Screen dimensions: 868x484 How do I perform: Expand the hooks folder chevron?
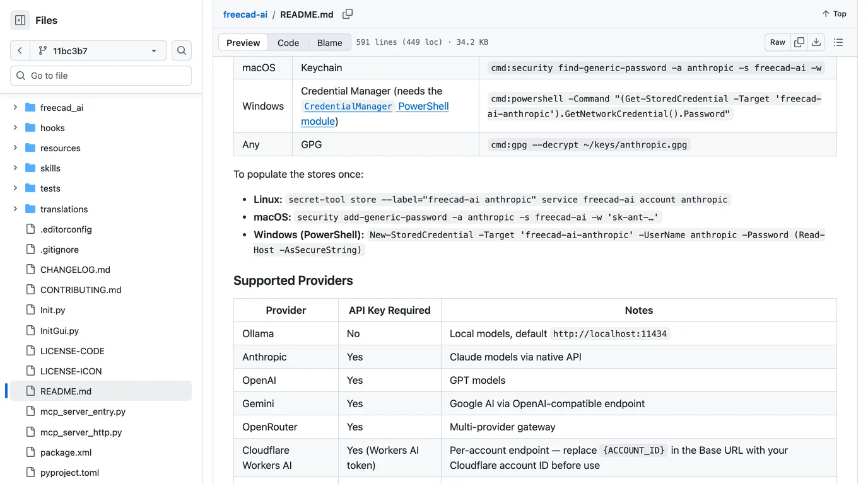click(15, 128)
